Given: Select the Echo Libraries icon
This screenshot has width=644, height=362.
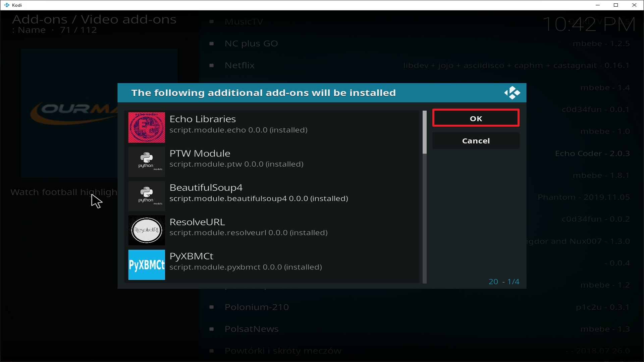Looking at the screenshot, I should tap(147, 127).
